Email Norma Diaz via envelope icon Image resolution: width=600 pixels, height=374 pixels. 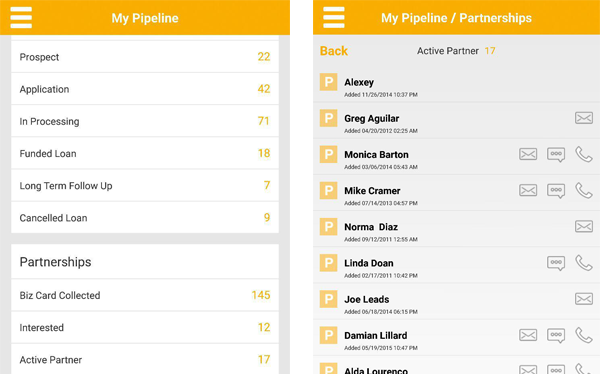(x=584, y=227)
